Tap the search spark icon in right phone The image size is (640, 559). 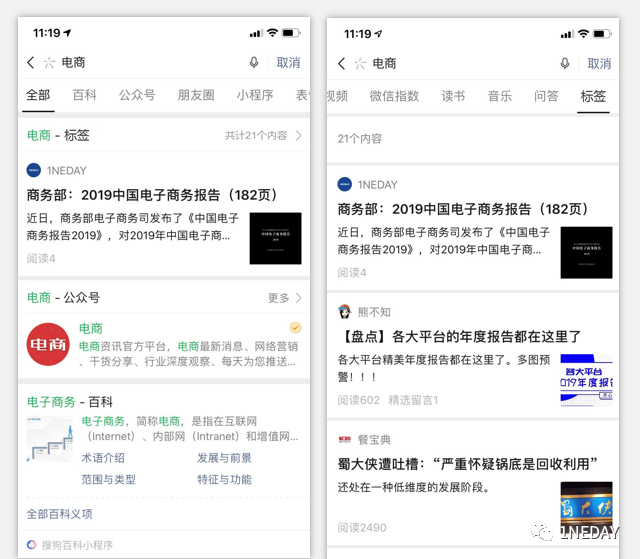[x=360, y=64]
